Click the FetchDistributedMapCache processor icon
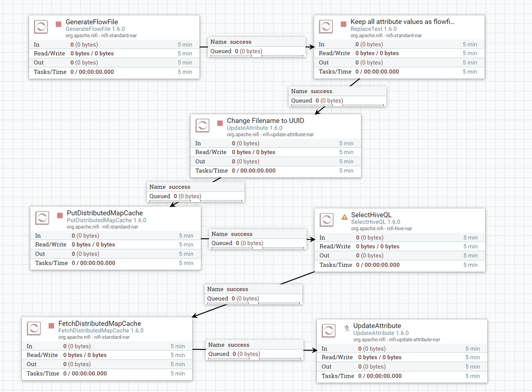532x392 pixels. 34,329
